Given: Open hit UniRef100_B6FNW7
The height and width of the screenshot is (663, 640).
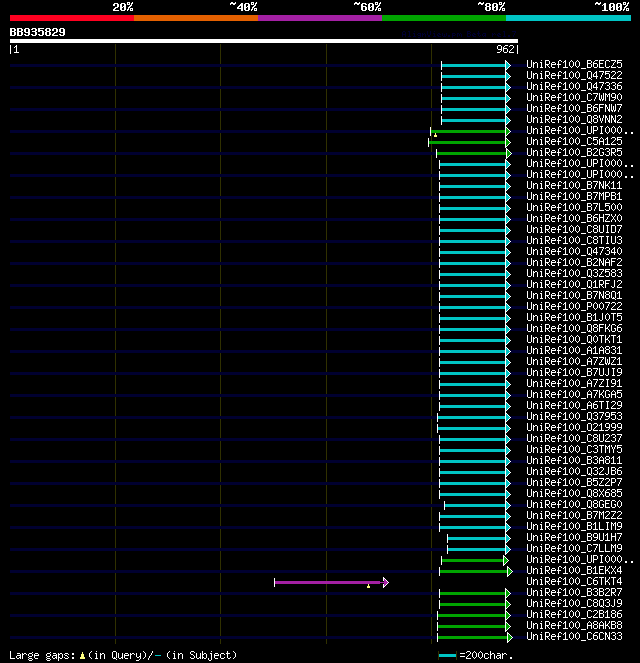Looking at the screenshot, I should 574,109.
